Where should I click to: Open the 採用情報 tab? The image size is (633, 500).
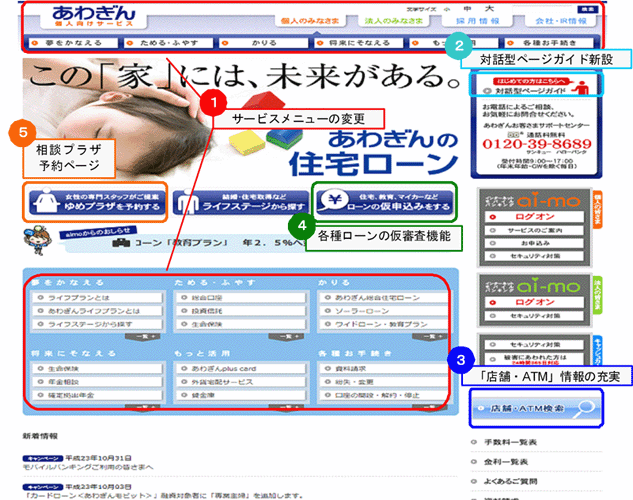pos(478,21)
